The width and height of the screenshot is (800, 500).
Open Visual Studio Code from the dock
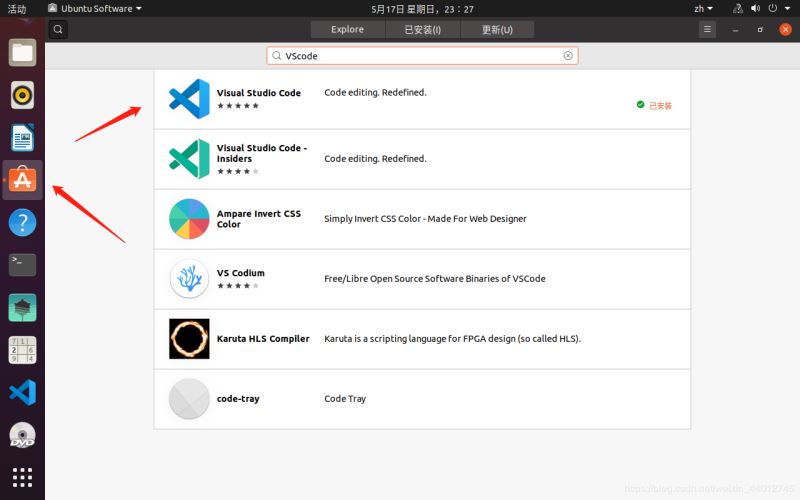tap(22, 392)
